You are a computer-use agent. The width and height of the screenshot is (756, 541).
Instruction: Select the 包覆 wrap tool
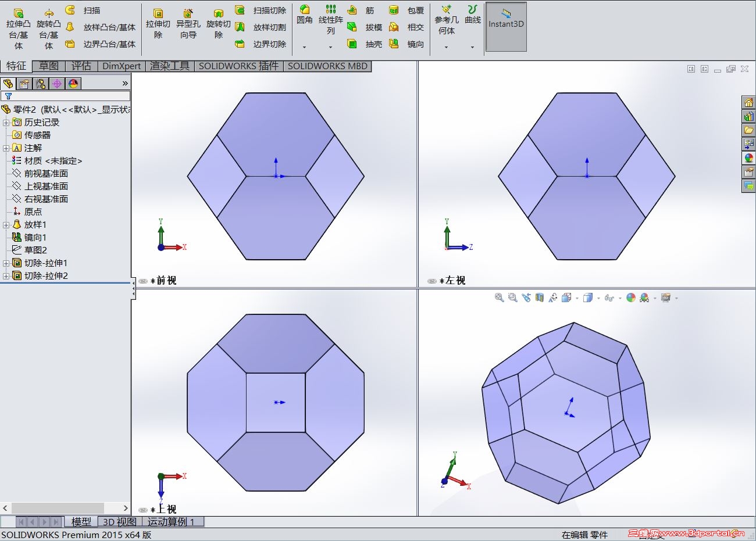point(406,10)
